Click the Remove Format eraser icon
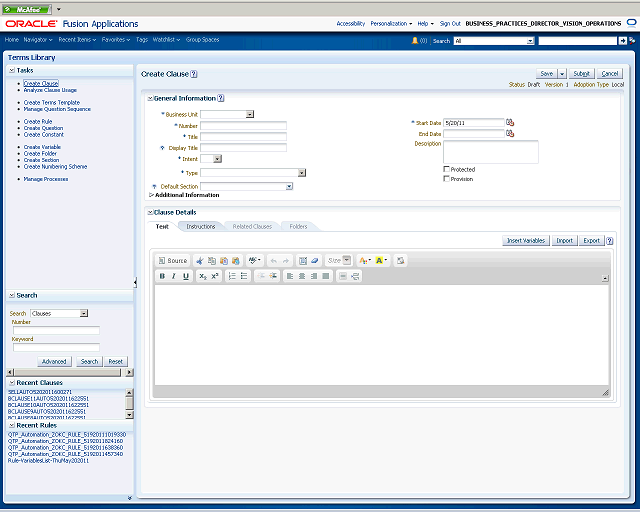Viewport: 640px width, 512px height. click(x=314, y=260)
